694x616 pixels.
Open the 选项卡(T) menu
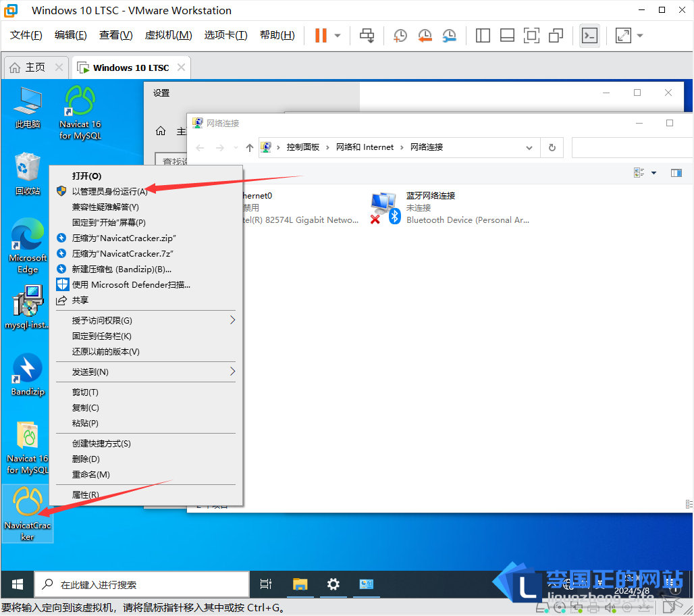[225, 35]
